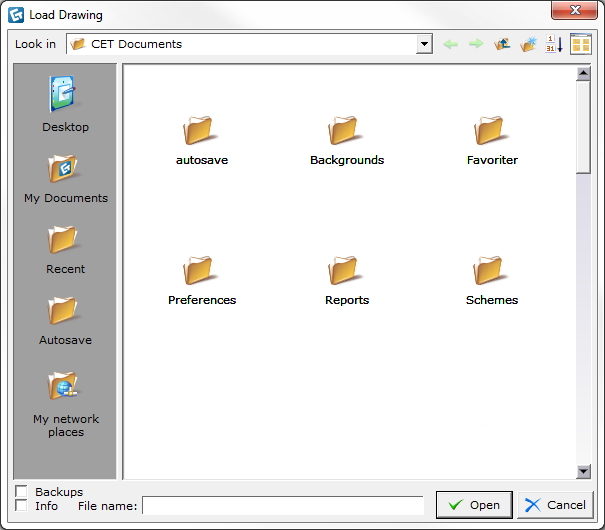Screen dimensions: 605x530
Task: Change file sort order
Action: (554, 44)
